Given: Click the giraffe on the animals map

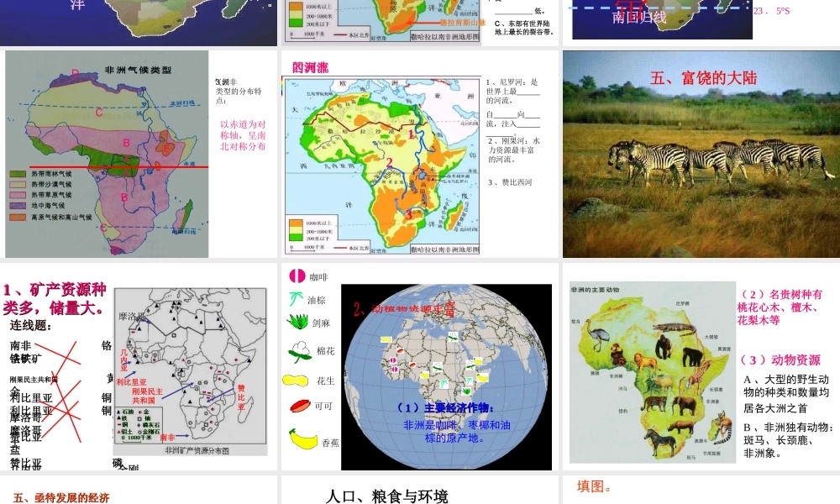Looking at the screenshot, I should coord(696,378).
